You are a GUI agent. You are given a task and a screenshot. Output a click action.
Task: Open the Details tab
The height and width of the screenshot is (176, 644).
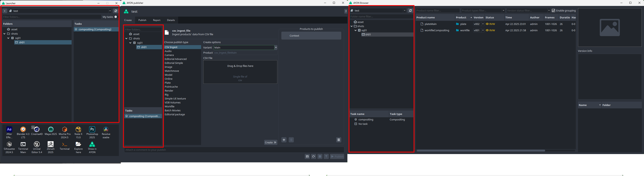tap(171, 20)
